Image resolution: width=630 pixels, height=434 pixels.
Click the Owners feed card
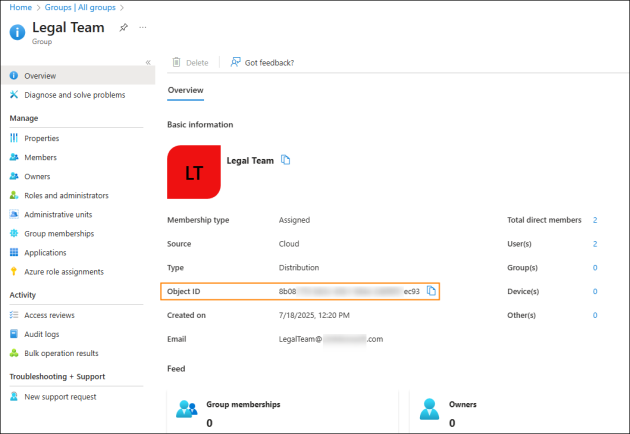tap(518, 412)
